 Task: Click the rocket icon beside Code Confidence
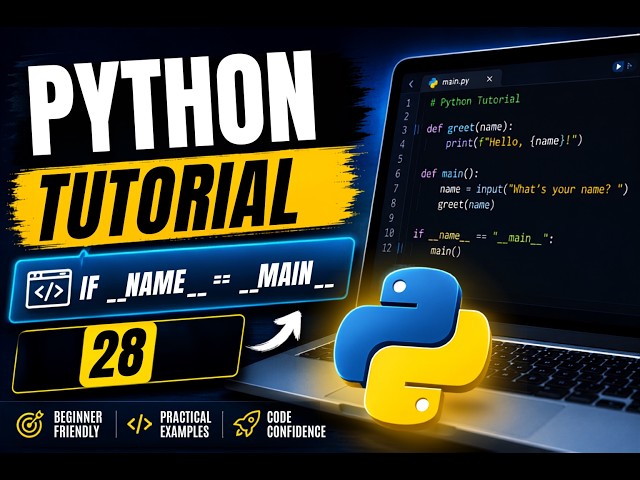(x=247, y=424)
